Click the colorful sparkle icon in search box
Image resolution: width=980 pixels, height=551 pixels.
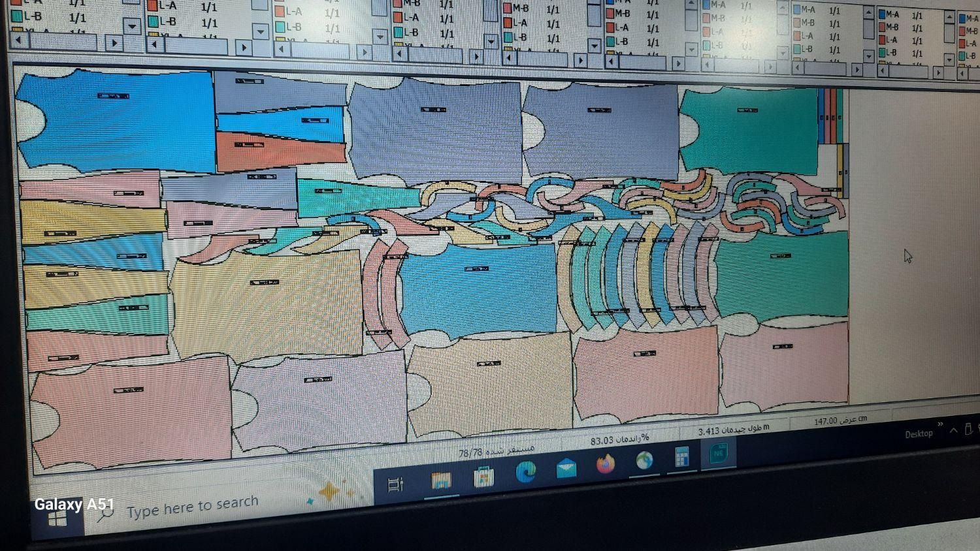pos(330,492)
